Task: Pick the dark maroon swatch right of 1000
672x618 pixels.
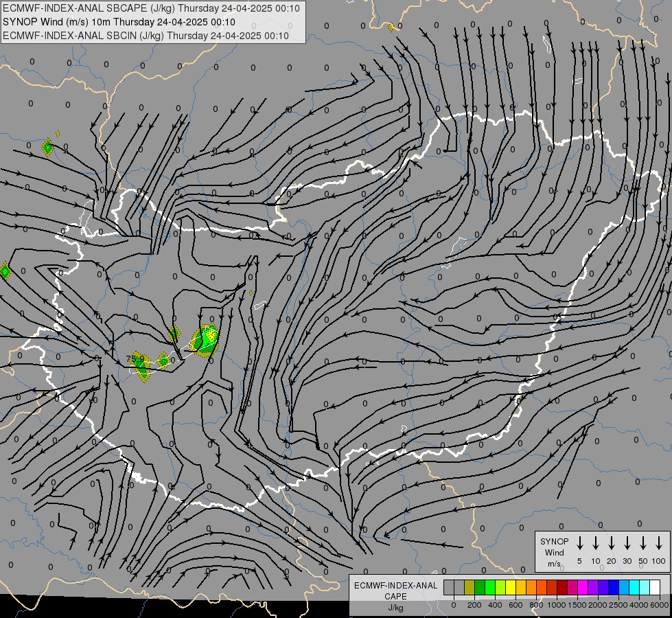Action: tap(563, 587)
